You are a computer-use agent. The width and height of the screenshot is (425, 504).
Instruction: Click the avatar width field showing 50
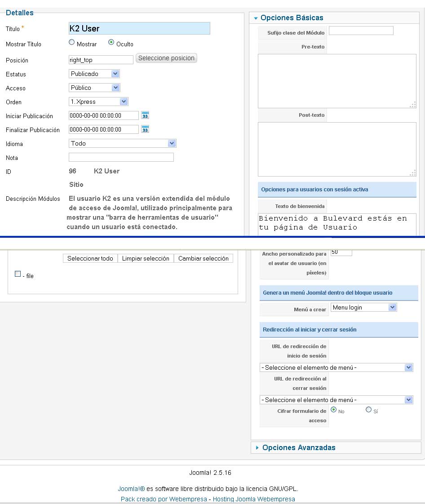point(341,252)
